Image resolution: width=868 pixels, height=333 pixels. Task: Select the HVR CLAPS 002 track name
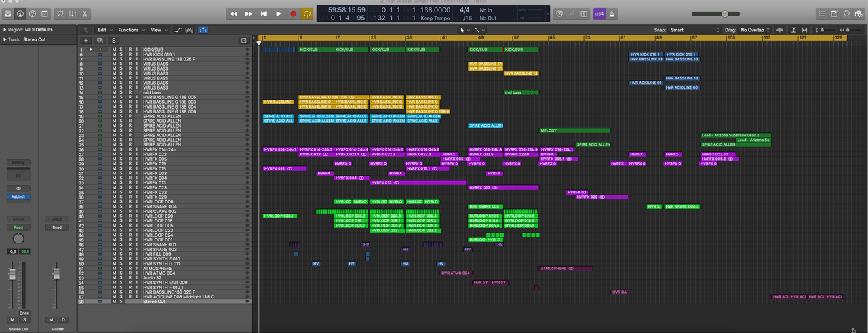point(160,212)
